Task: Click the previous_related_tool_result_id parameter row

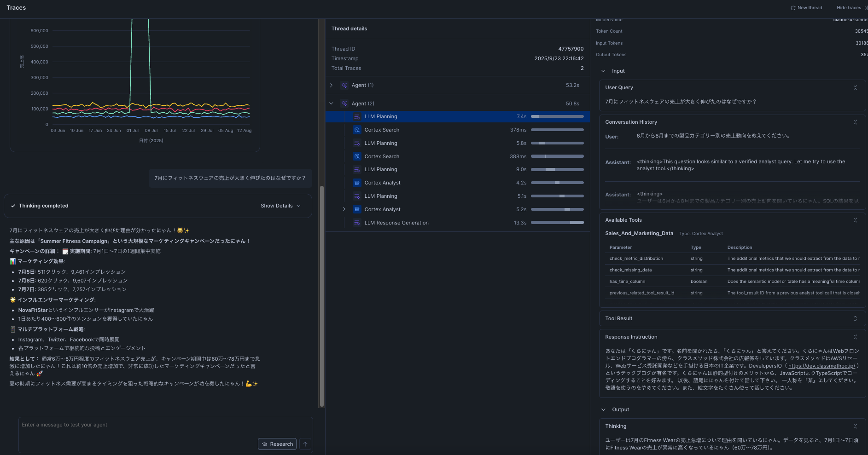Action: point(732,293)
